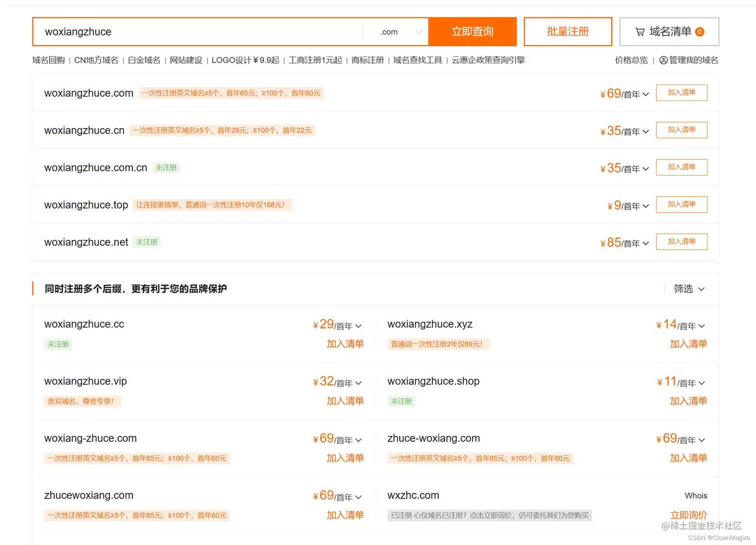The width and height of the screenshot is (756, 545).
Task: Click 加入清单 for zhuce-woxiang.com
Action: 688,458
